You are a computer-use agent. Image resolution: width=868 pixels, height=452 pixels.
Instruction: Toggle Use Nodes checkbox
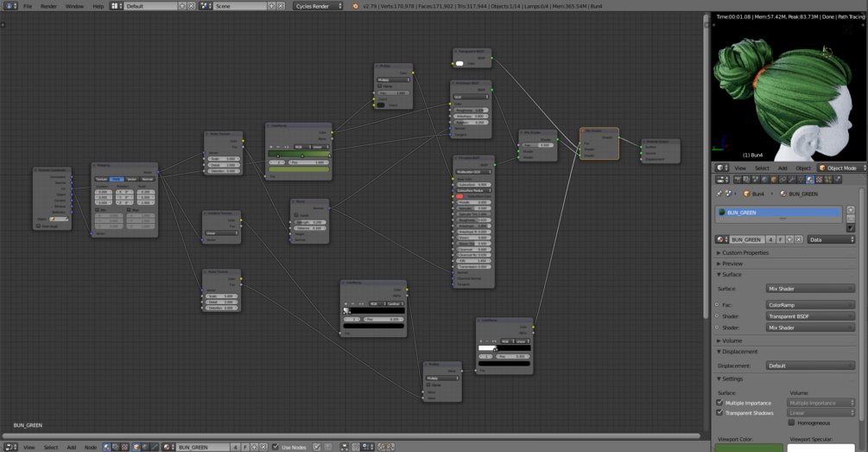[276, 447]
